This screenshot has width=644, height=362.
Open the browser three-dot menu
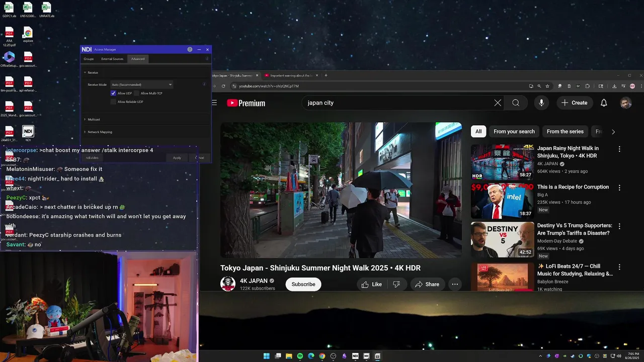click(640, 86)
